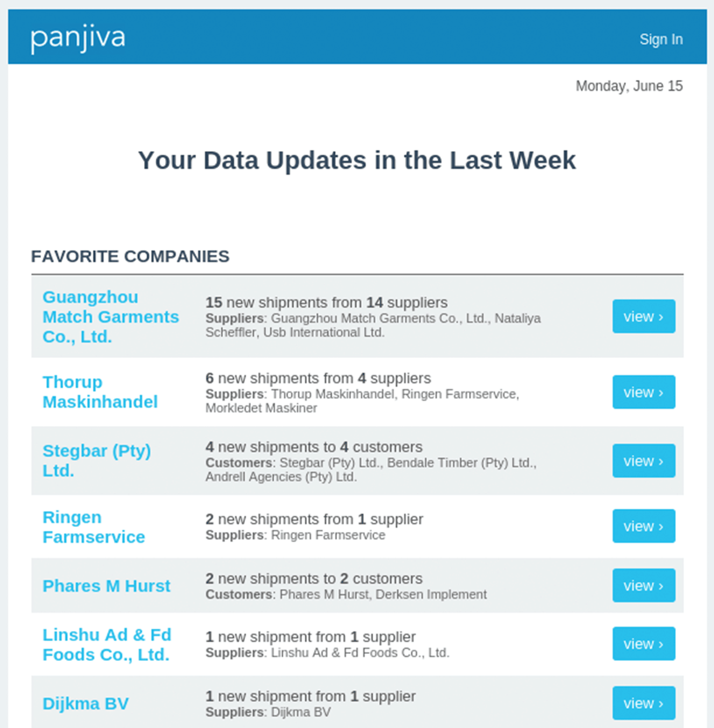Open Linshu Ad & Fd Foods link
The height and width of the screenshot is (728, 714).
106,645
